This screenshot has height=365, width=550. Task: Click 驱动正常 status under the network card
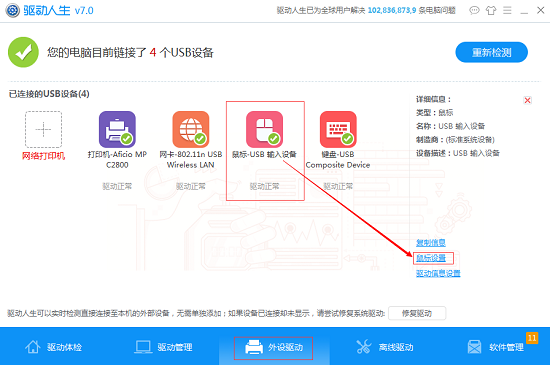point(191,186)
